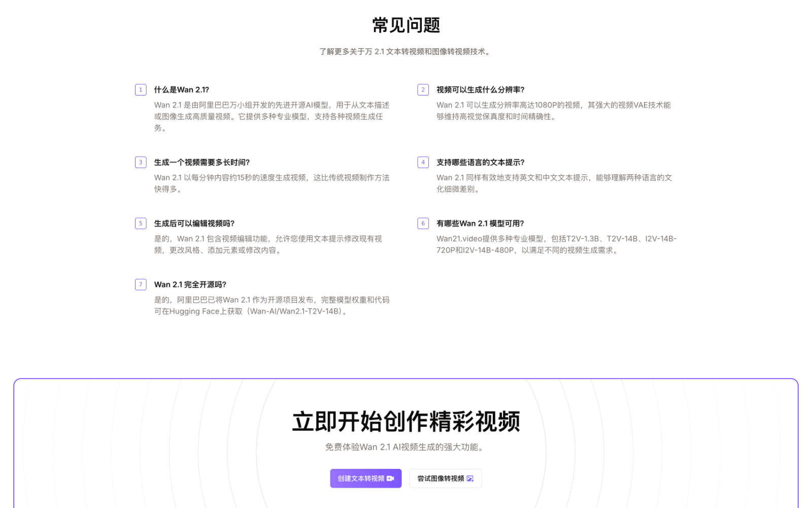Click answer mentioning 1080P的视频
This screenshot has height=508, width=812.
554,111
